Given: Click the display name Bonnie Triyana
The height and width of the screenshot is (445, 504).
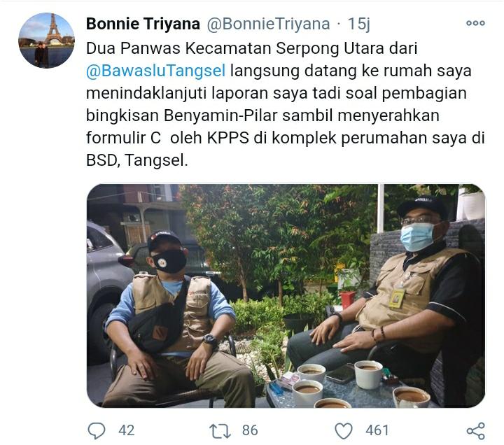Looking at the screenshot, I should click(143, 24).
